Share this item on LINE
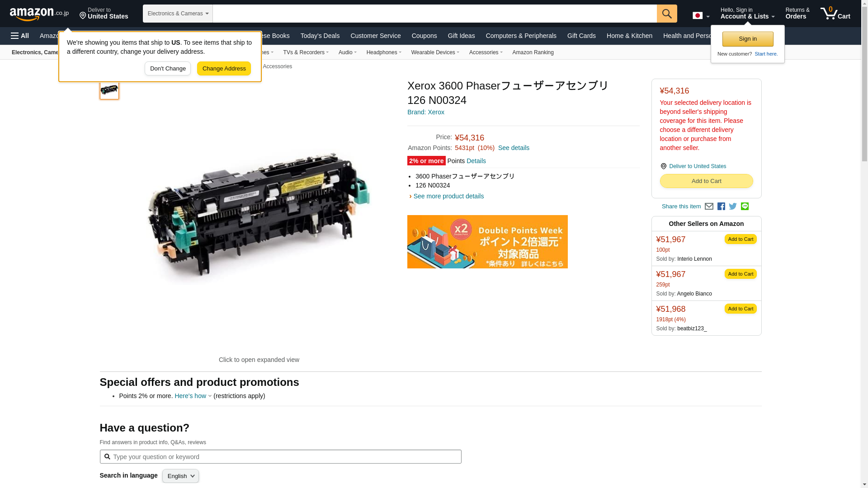Viewport: 868px width, 488px height. point(745,206)
